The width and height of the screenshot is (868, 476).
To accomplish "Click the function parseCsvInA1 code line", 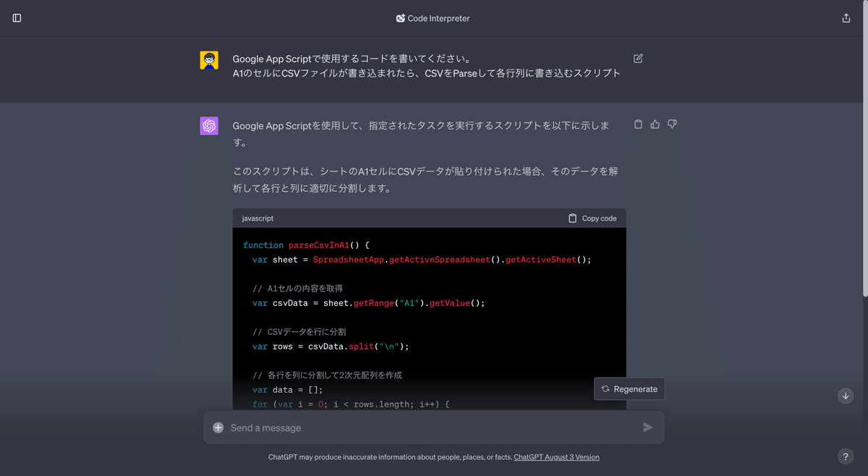I will (x=306, y=245).
